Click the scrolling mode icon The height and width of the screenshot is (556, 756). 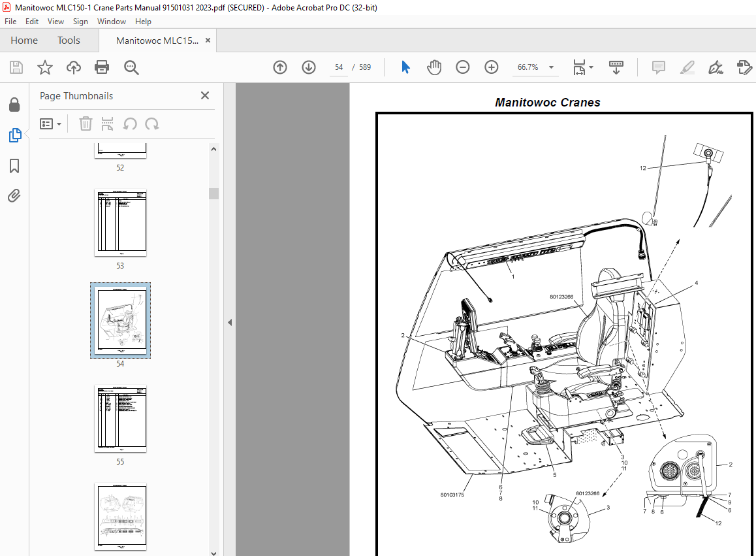tap(616, 67)
